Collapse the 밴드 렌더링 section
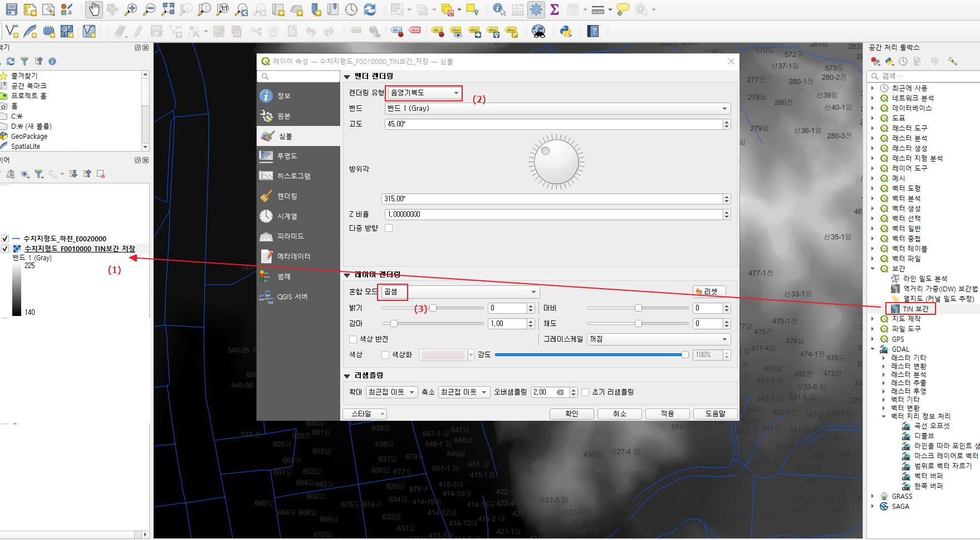The width and height of the screenshot is (980, 540). pos(347,76)
